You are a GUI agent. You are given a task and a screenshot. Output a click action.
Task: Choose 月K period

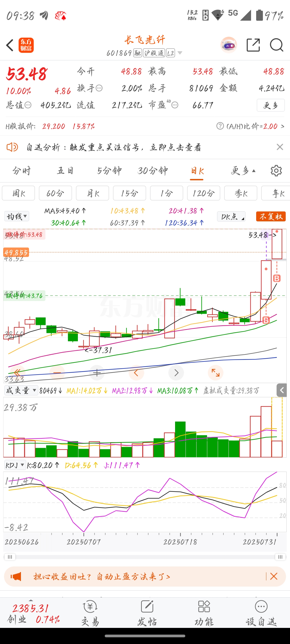pos(92,193)
